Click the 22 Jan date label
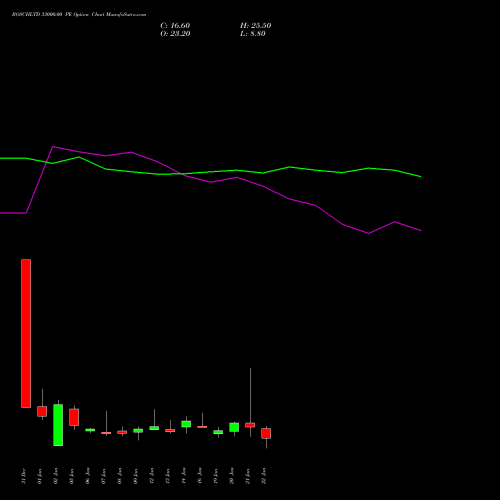The height and width of the screenshot is (500, 500). pos(264,476)
